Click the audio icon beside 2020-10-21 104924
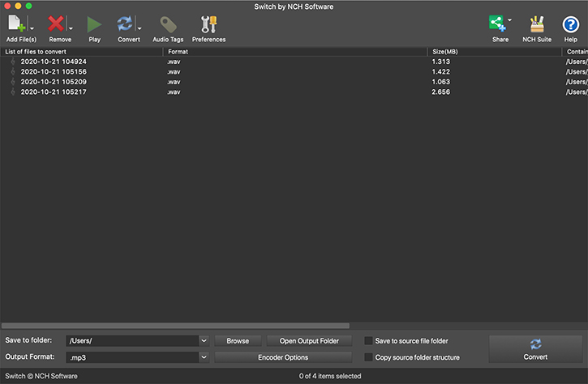Image resolution: width=588 pixels, height=384 pixels. [x=13, y=62]
